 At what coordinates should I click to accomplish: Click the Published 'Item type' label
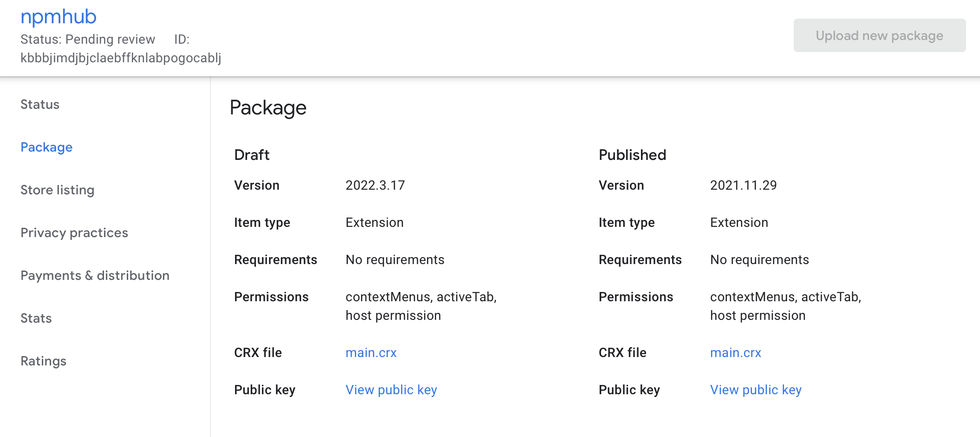point(627,223)
